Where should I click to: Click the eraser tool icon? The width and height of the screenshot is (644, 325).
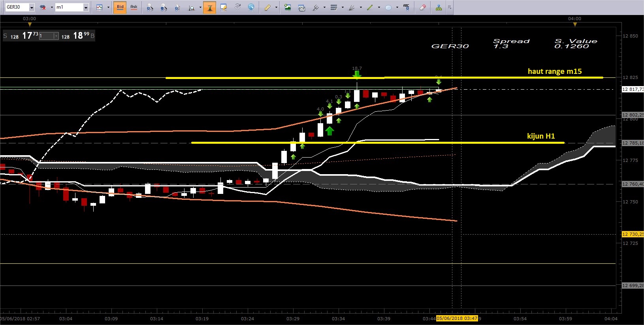point(423,7)
